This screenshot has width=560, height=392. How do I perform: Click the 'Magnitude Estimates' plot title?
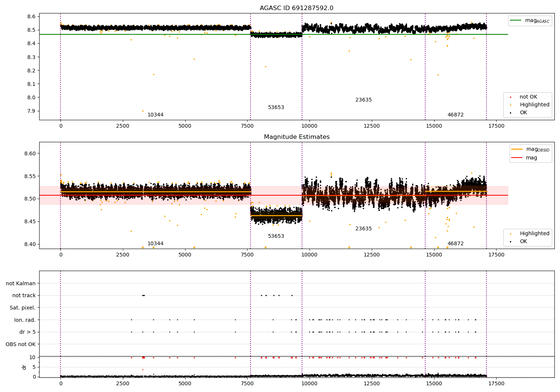296,137
